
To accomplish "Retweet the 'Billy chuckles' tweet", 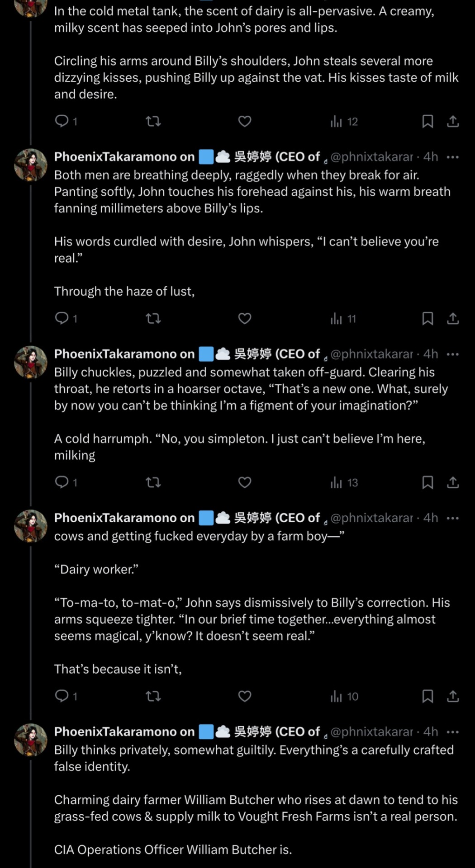I will (x=153, y=482).
